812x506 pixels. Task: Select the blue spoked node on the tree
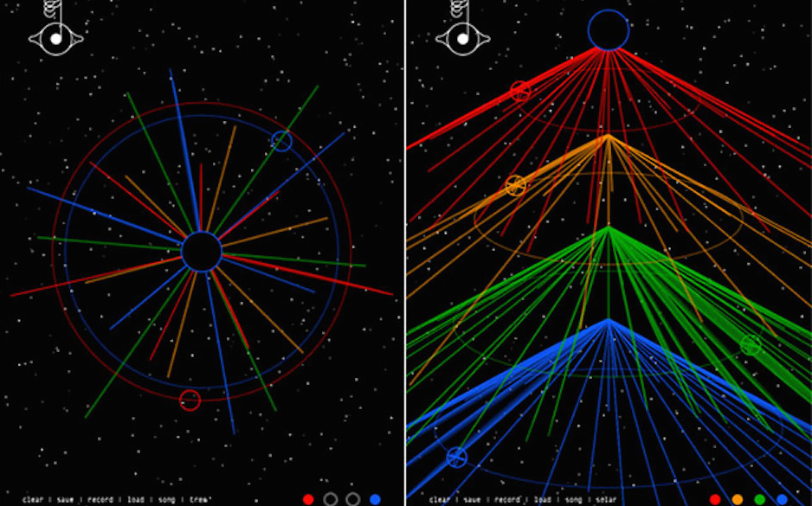[456, 457]
